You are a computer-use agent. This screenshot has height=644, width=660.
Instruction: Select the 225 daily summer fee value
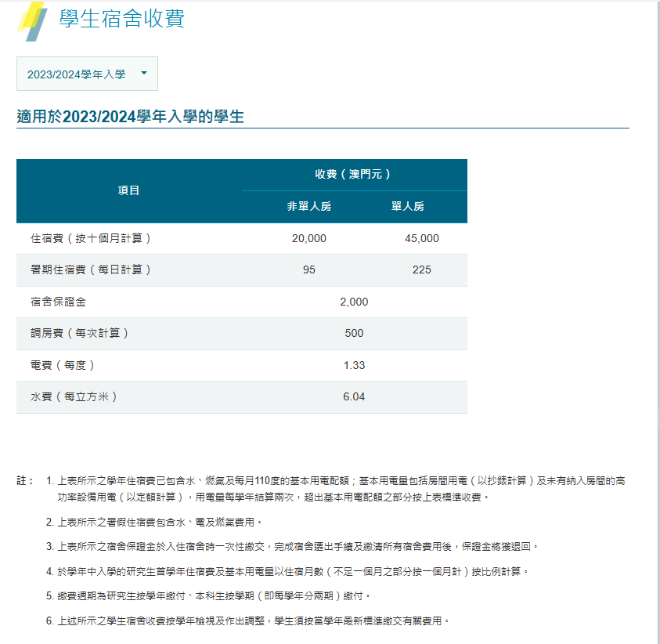click(421, 270)
